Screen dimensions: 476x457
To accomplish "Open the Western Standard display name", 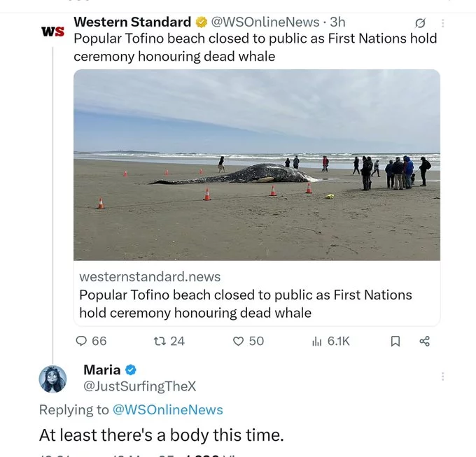I will pos(132,22).
